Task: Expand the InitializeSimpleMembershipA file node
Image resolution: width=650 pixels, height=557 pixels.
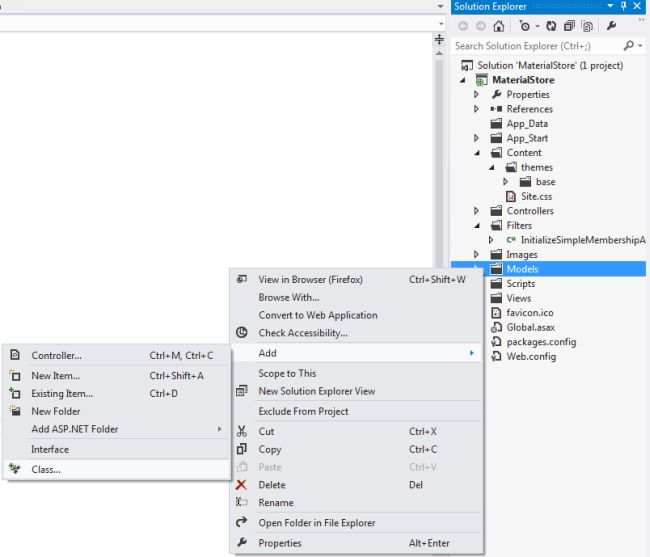Action: (x=491, y=240)
